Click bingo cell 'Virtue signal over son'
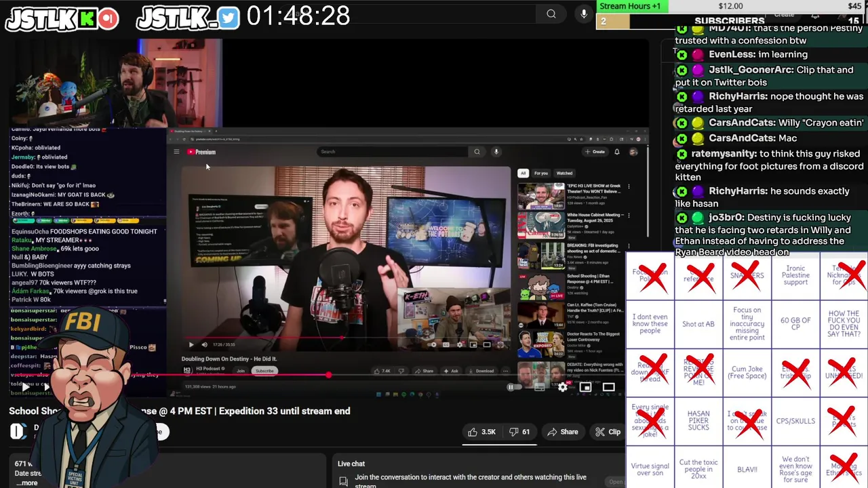 650,469
